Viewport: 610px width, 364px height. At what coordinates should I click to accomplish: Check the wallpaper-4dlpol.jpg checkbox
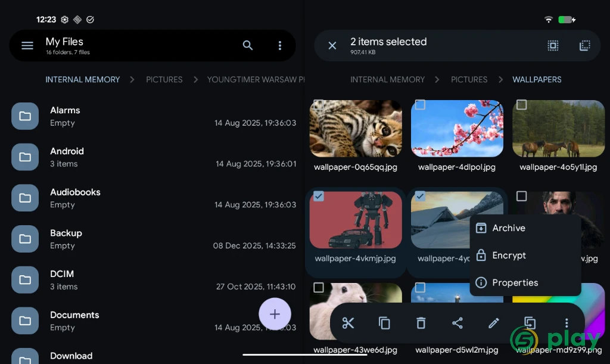pos(420,105)
